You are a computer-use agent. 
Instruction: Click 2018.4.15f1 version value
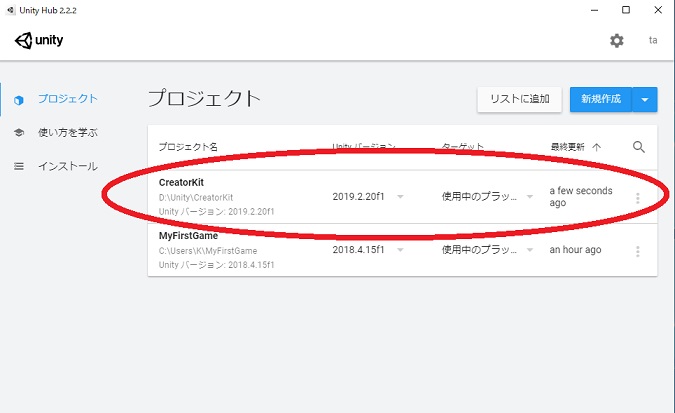point(358,250)
